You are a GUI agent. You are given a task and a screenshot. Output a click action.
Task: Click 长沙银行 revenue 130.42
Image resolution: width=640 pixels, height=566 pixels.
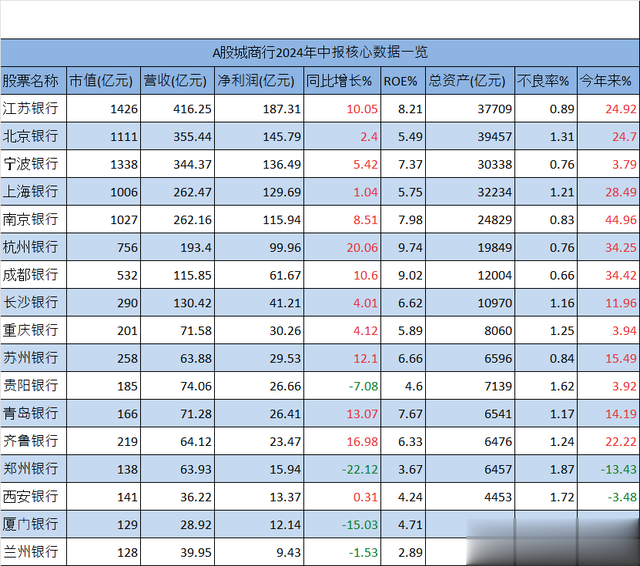click(x=192, y=303)
